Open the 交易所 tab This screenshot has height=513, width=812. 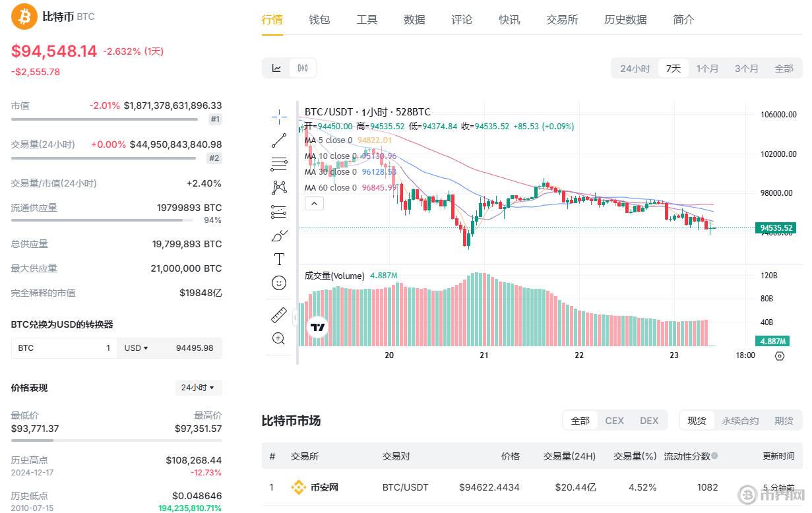[x=562, y=20]
